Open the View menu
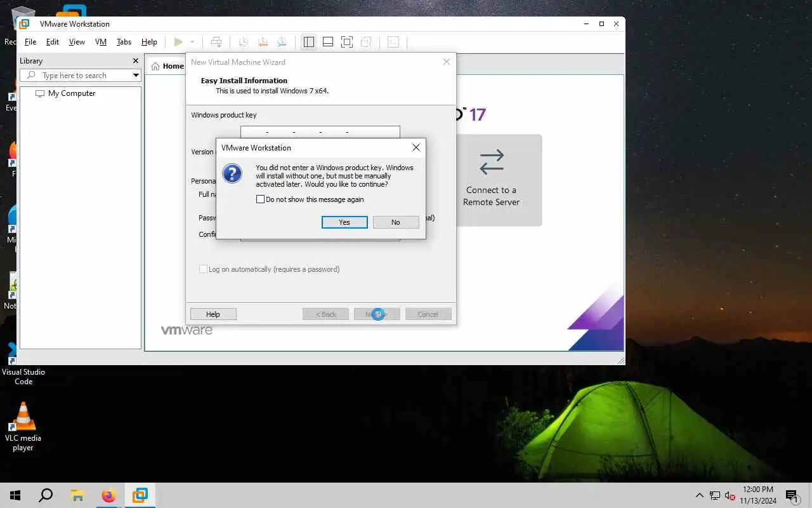This screenshot has height=508, width=812. click(77, 42)
